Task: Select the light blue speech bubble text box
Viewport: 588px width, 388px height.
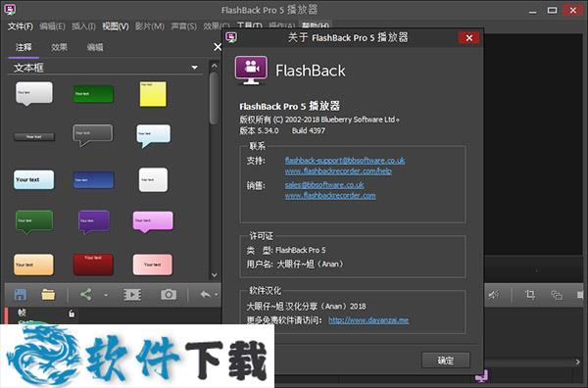Action: [x=154, y=136]
